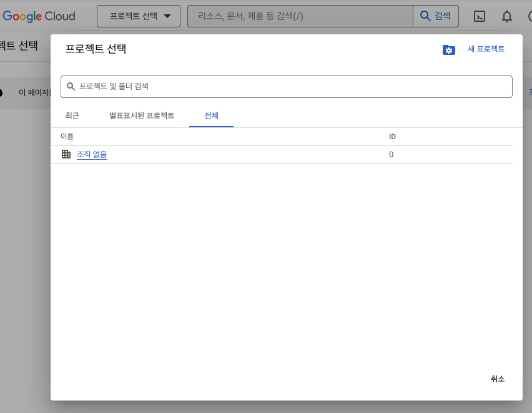The width and height of the screenshot is (532, 413).
Task: Click the 취소 button
Action: (498, 379)
